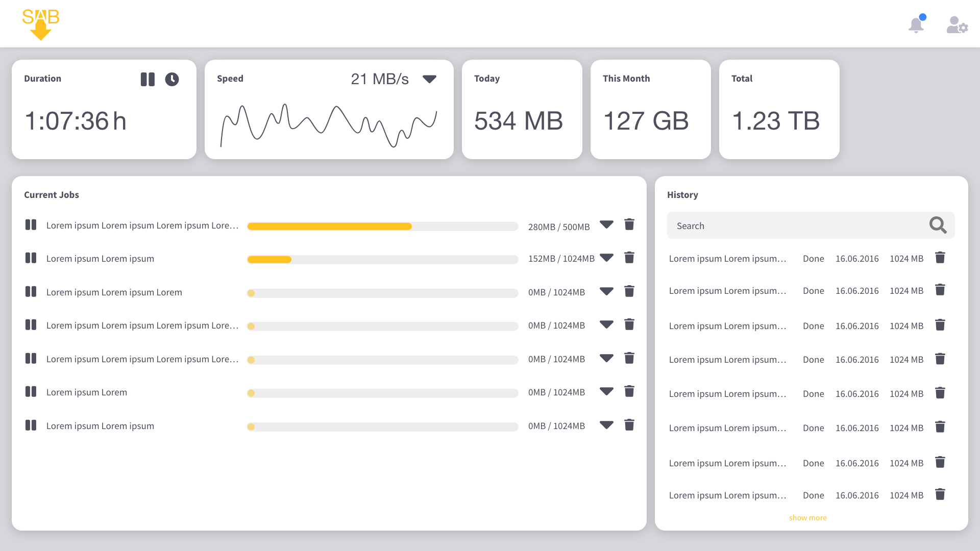Click the 'Current Jobs' heading
Image resolution: width=980 pixels, height=551 pixels.
pyautogui.click(x=52, y=195)
